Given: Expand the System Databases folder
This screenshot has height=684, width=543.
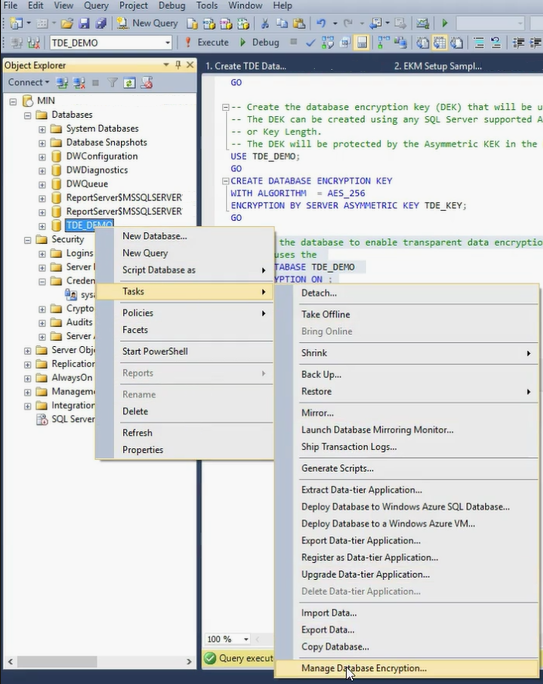Looking at the screenshot, I should click(x=42, y=129).
